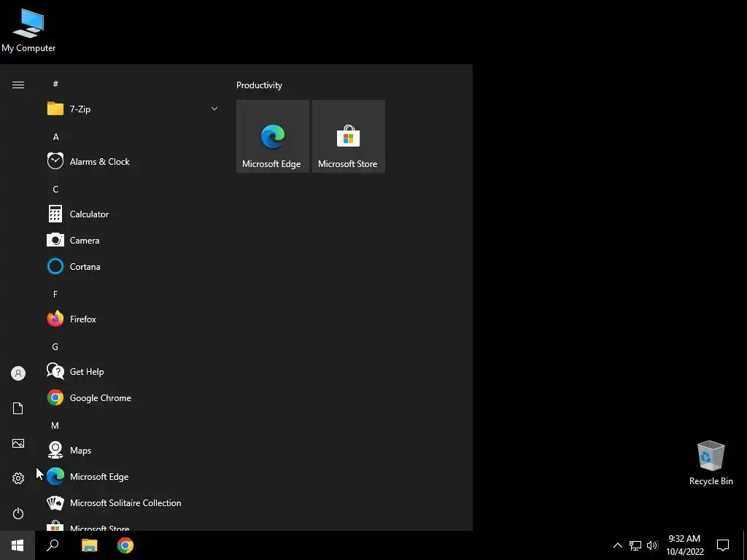This screenshot has width=747, height=560.
Task: Open the Maps app
Action: tap(133, 450)
